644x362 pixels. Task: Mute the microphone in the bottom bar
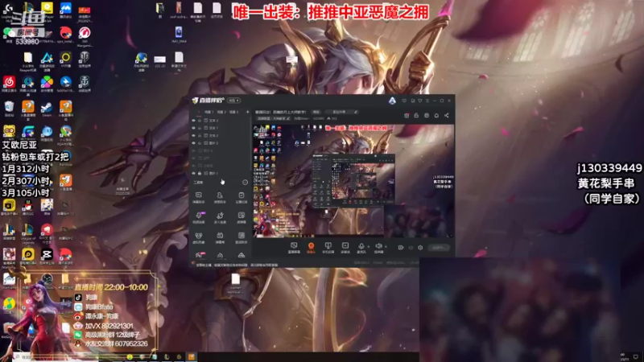point(361,247)
